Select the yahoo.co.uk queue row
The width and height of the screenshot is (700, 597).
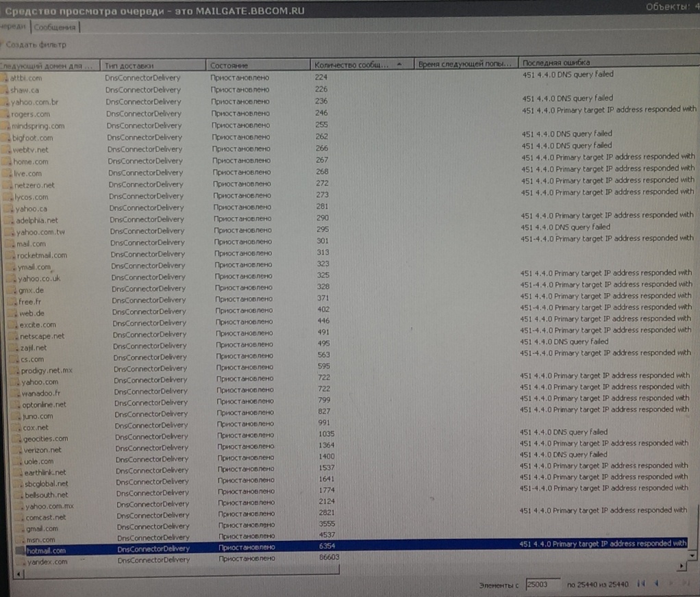348,277
